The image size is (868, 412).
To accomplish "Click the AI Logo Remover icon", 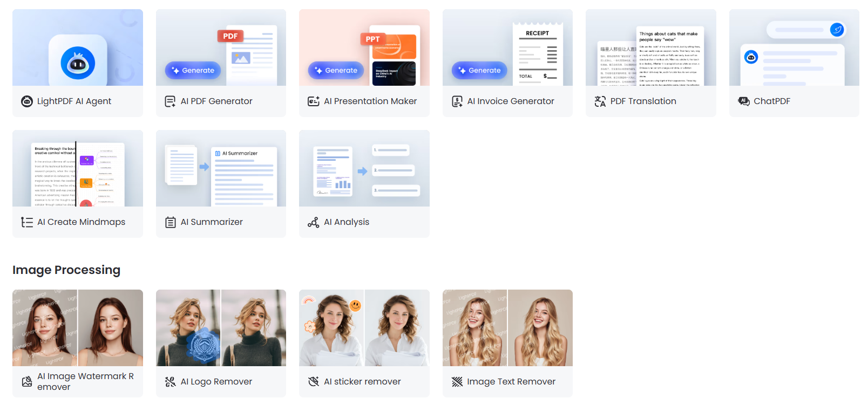I will pos(170,382).
